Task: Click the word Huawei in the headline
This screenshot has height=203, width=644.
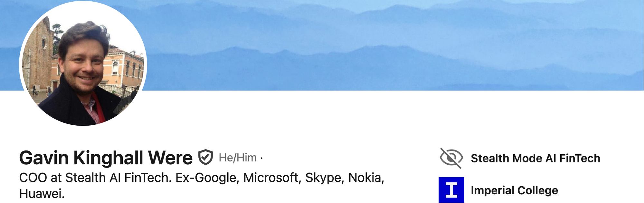Action: click(x=42, y=194)
